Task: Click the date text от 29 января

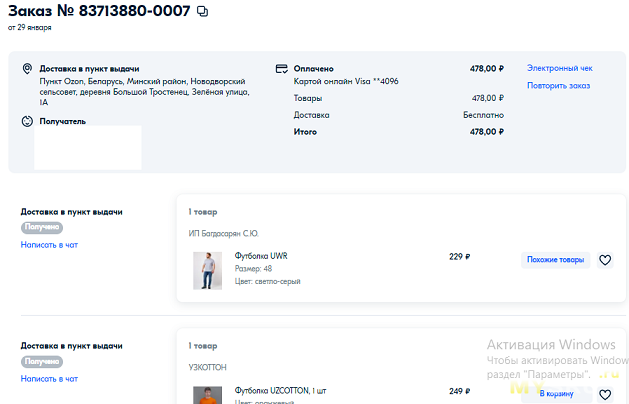Action: coord(30,28)
